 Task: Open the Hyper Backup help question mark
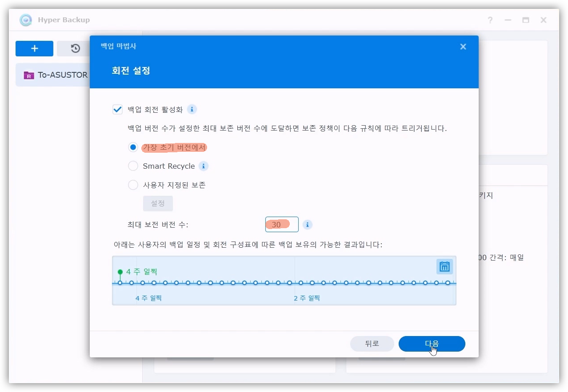(x=490, y=20)
